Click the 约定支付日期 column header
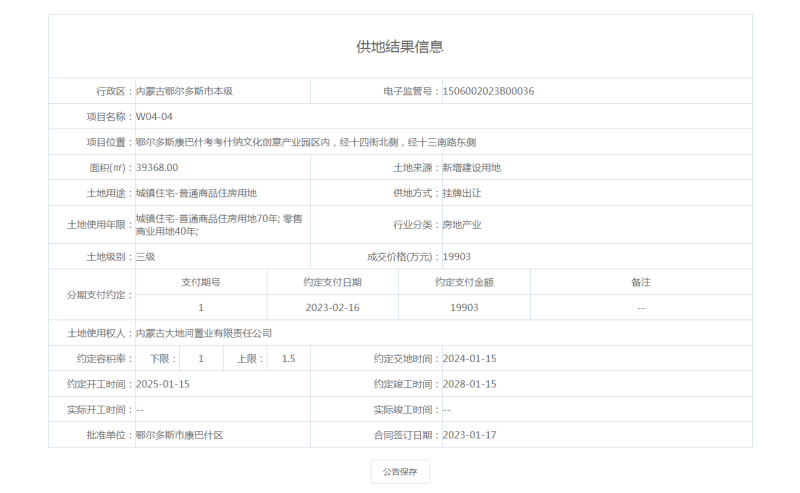The width and height of the screenshot is (800, 493). (x=332, y=282)
